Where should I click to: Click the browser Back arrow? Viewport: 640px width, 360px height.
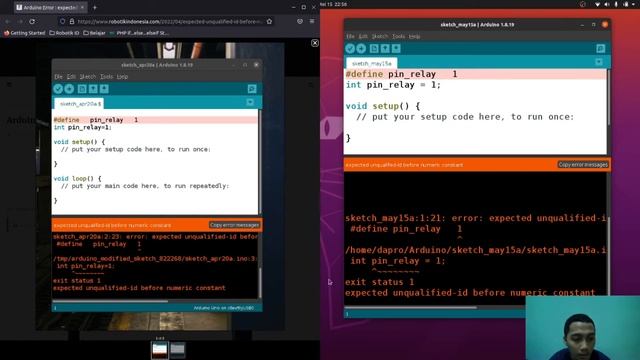tap(7, 21)
